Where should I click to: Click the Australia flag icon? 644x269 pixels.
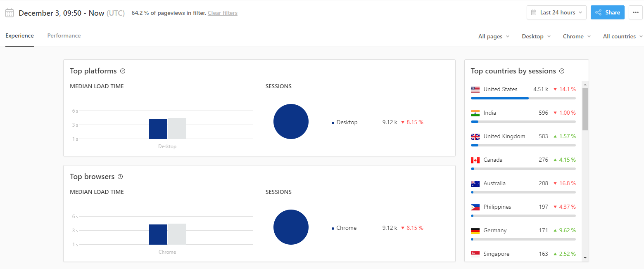(475, 184)
